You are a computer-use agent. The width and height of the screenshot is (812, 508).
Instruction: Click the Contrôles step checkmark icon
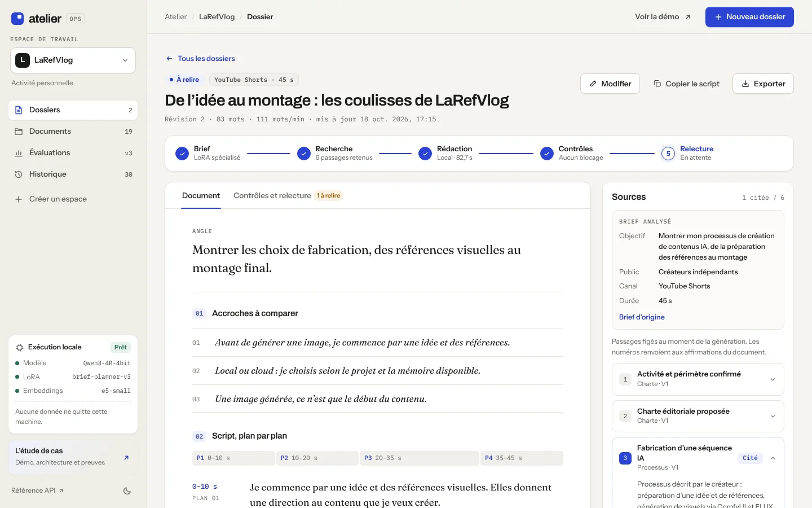(547, 154)
